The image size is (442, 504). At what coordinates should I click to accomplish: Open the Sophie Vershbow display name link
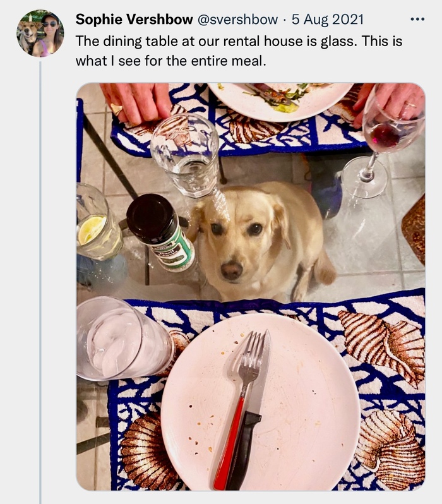pyautogui.click(x=134, y=19)
